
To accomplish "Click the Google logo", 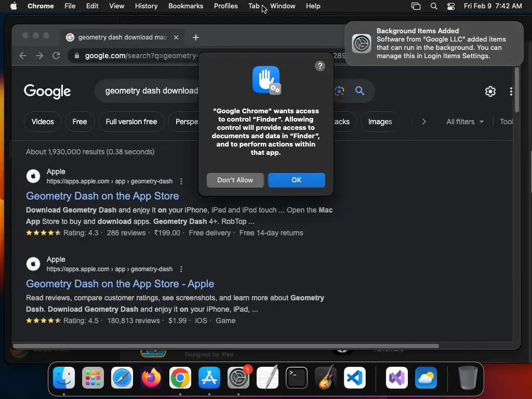I will 47,91.
